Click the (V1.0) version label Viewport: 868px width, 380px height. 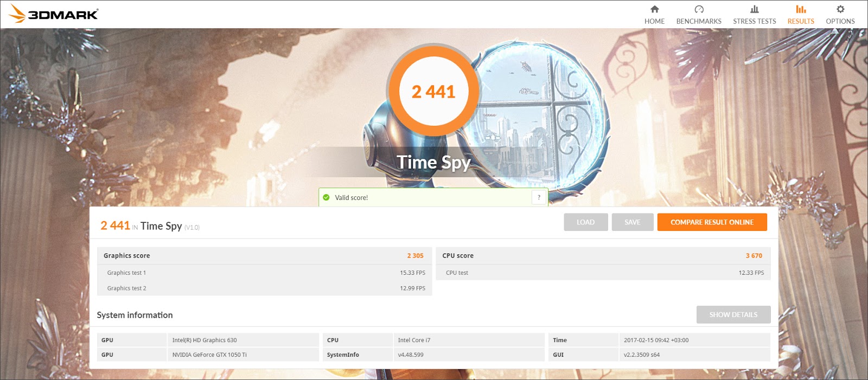point(192,228)
